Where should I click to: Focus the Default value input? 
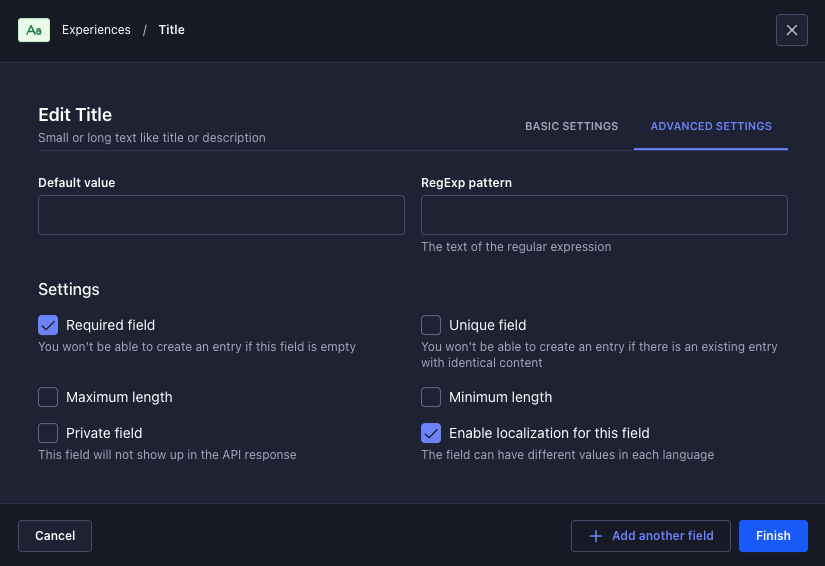point(221,215)
